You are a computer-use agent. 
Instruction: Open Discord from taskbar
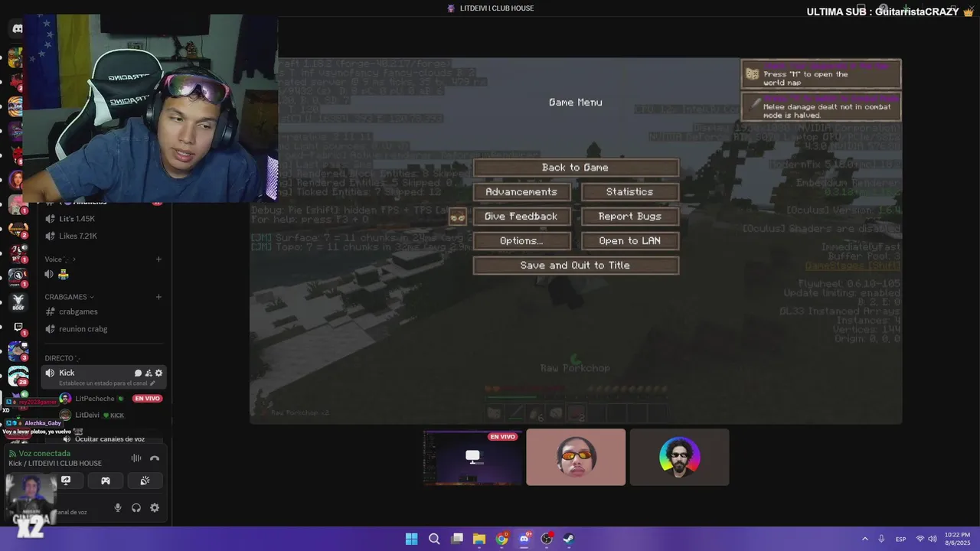click(524, 539)
